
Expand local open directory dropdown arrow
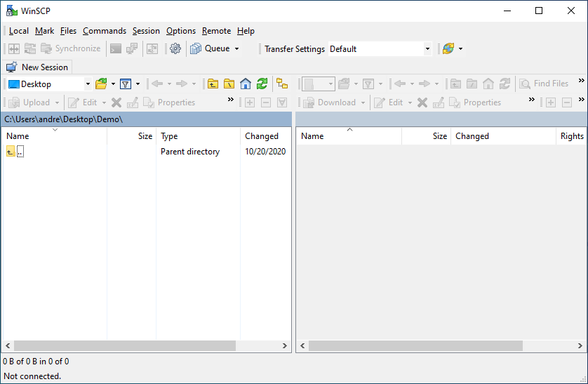(x=113, y=84)
